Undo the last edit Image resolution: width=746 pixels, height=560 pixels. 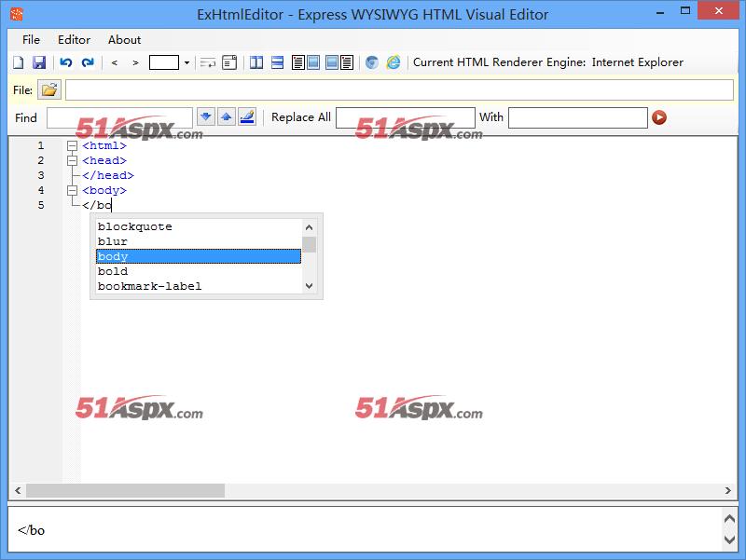point(65,62)
